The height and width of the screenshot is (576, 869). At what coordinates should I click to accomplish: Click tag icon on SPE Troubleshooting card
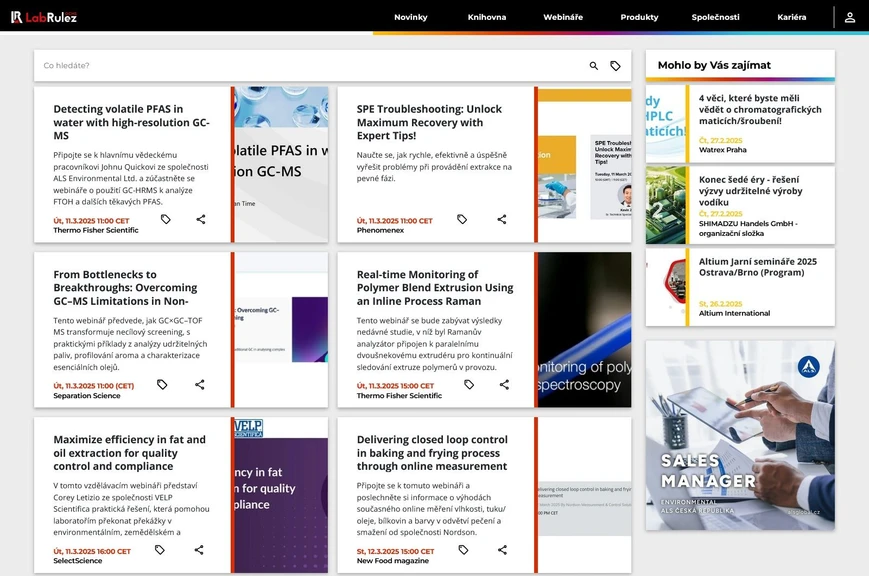tap(462, 219)
